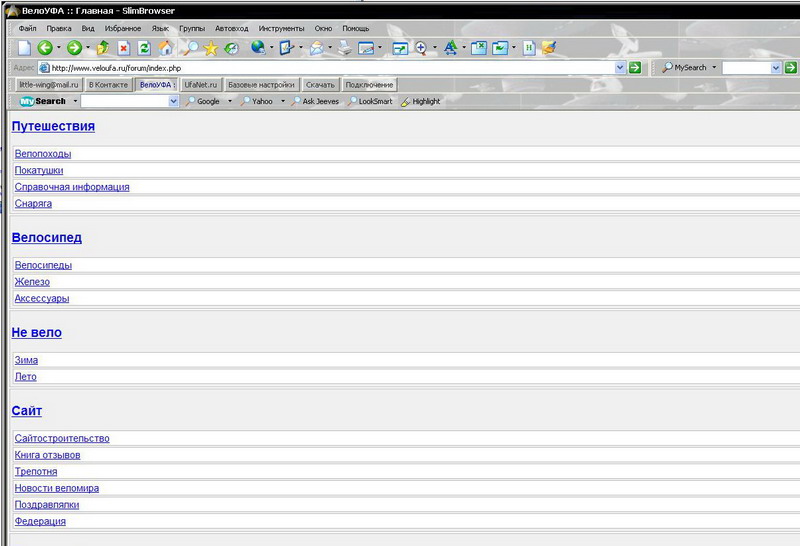Click the magnifier search toolbar icon
This screenshot has width=800, height=546.
click(x=190, y=48)
